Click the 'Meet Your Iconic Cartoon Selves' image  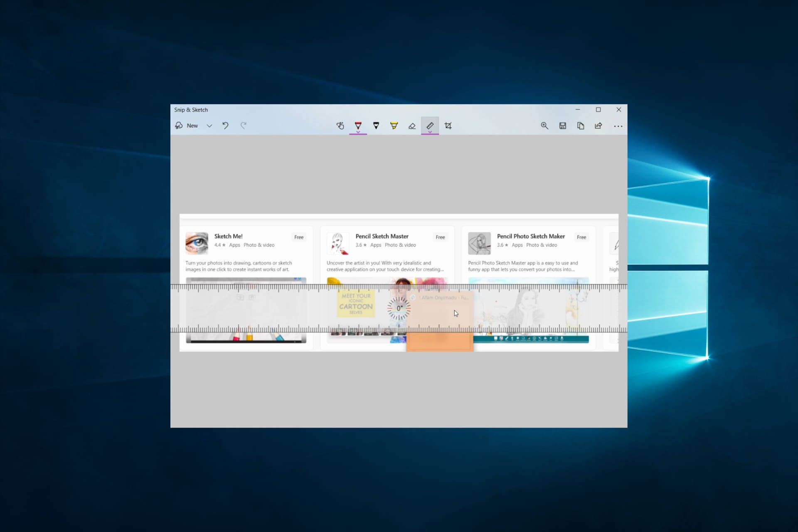click(x=356, y=304)
